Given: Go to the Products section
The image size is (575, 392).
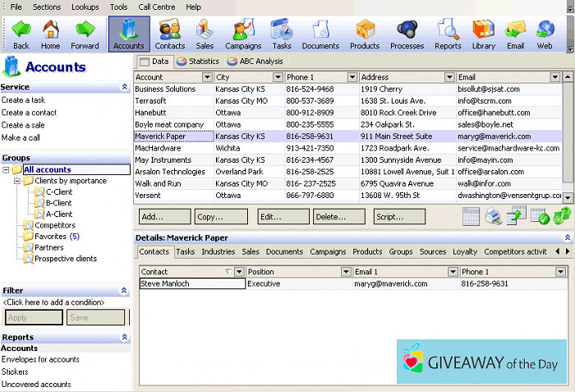Looking at the screenshot, I should (x=365, y=34).
